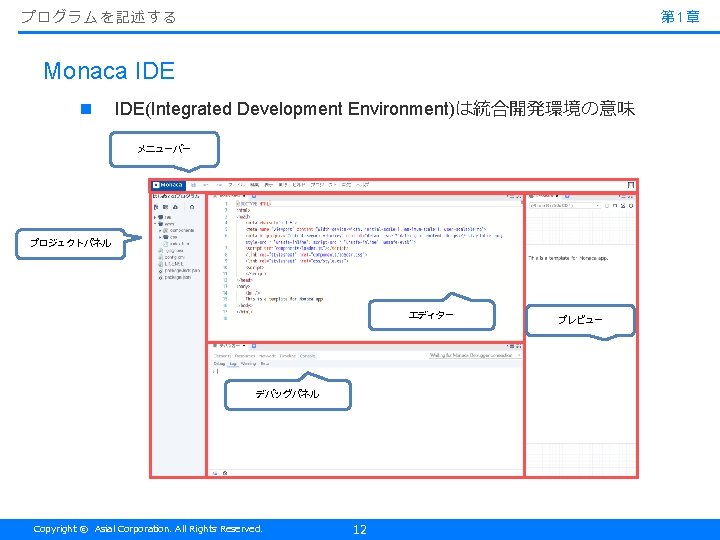Toggle the Debug console filter
720x540 pixels.
coord(219,364)
